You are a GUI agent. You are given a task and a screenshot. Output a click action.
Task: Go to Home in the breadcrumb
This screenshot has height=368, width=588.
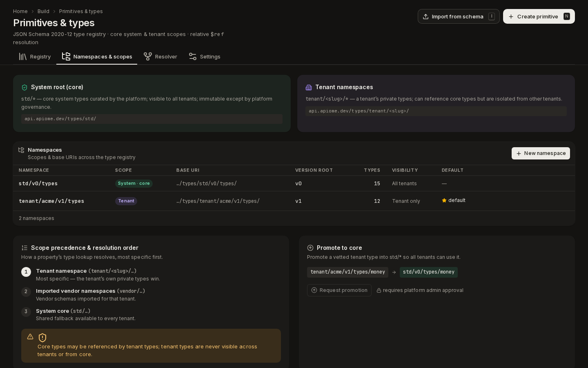[20, 11]
